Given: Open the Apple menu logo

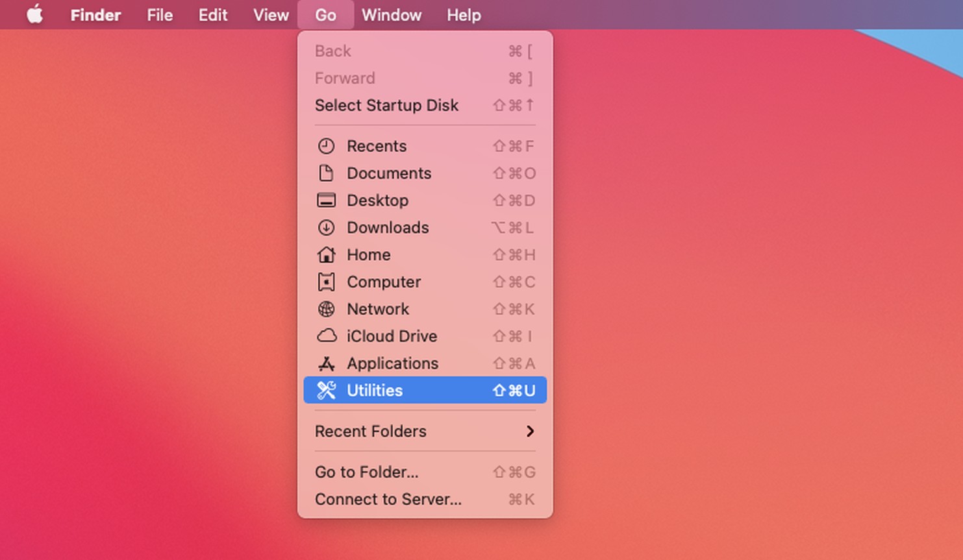Looking at the screenshot, I should click(x=35, y=14).
